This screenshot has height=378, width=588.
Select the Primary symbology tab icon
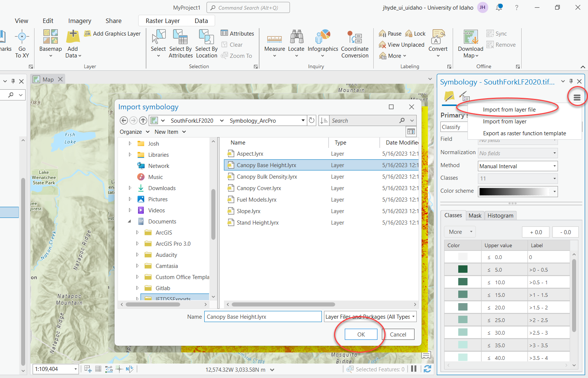click(x=449, y=97)
